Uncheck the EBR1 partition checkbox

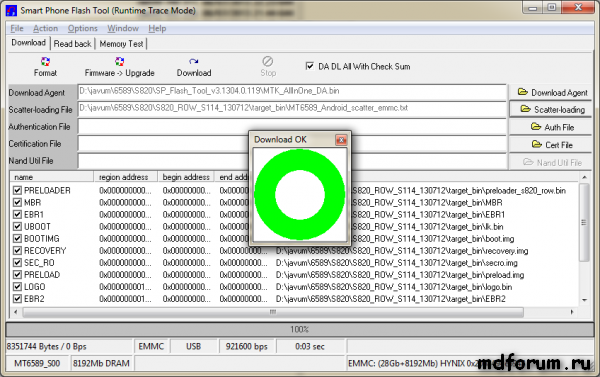pos(17,214)
